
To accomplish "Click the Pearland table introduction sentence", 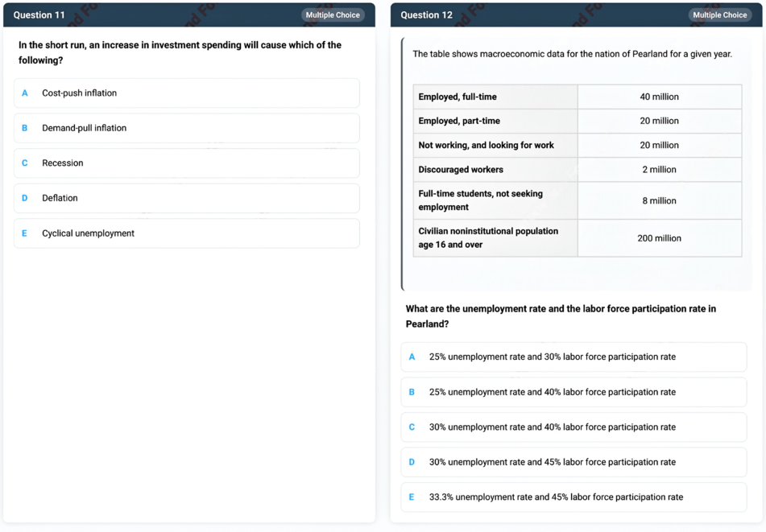I will click(572, 54).
